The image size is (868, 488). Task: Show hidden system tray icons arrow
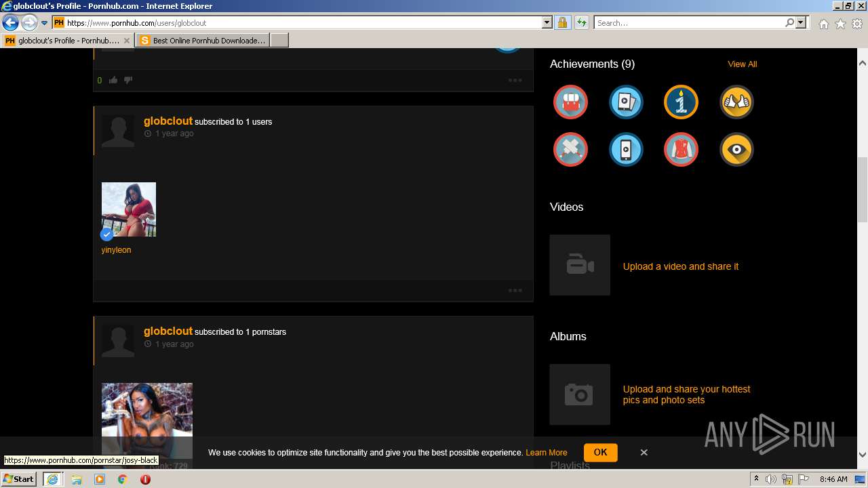pos(756,479)
